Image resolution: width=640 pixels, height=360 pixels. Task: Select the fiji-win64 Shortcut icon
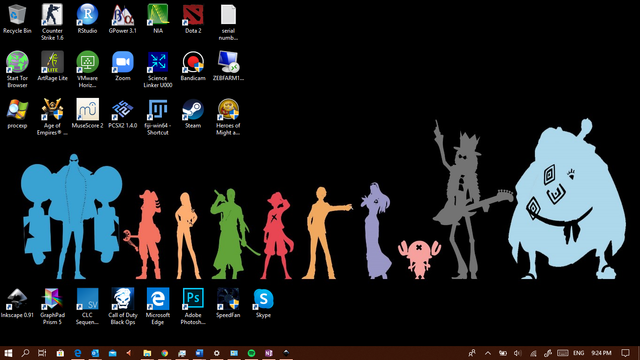point(158,117)
